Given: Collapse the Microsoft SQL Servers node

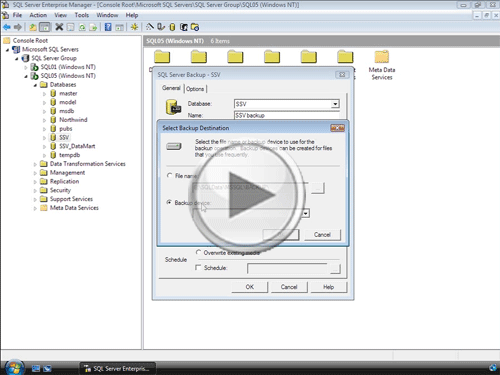Looking at the screenshot, I should (x=7, y=50).
